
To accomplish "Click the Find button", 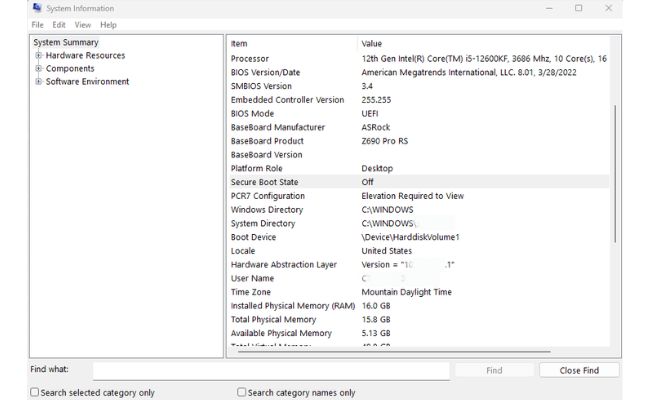I will 494,370.
